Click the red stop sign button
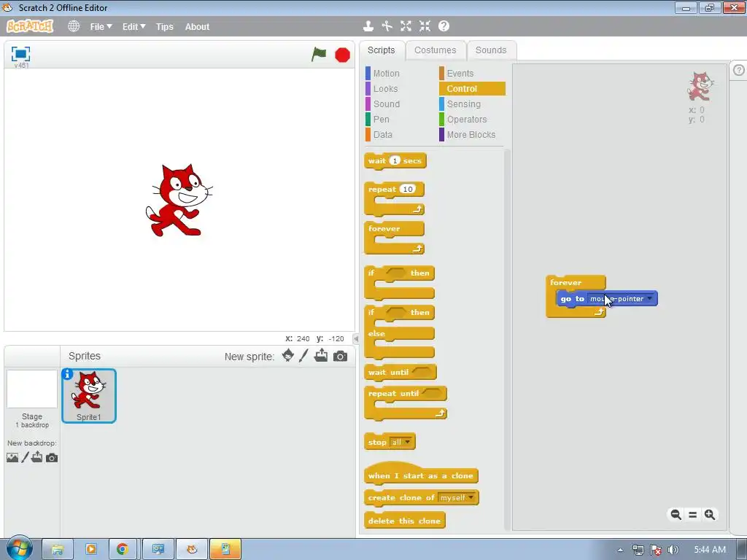Screen dimensions: 747x560 click(x=342, y=55)
